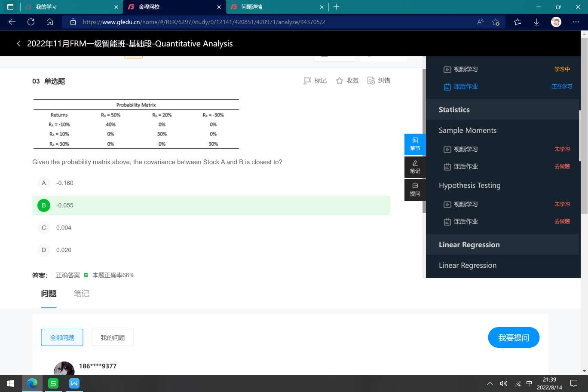Click the 我要提问 button
The width and height of the screenshot is (588, 392).
(514, 338)
